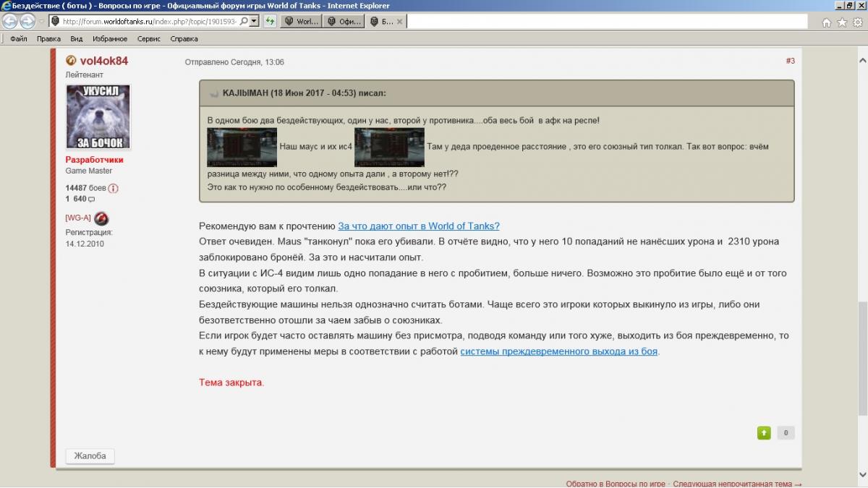Click the 'Отправлено Сегодня, 13:06' timestamp
The width and height of the screenshot is (868, 488).
pos(234,62)
